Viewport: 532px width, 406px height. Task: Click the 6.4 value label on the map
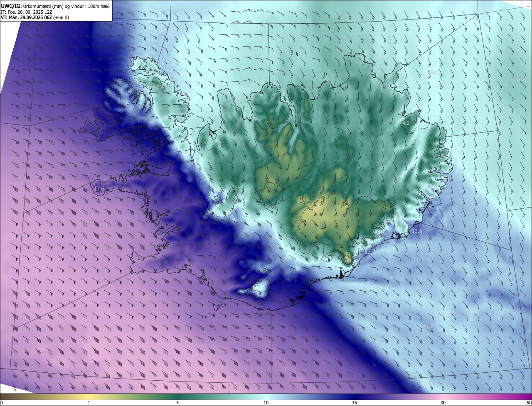click(160, 87)
